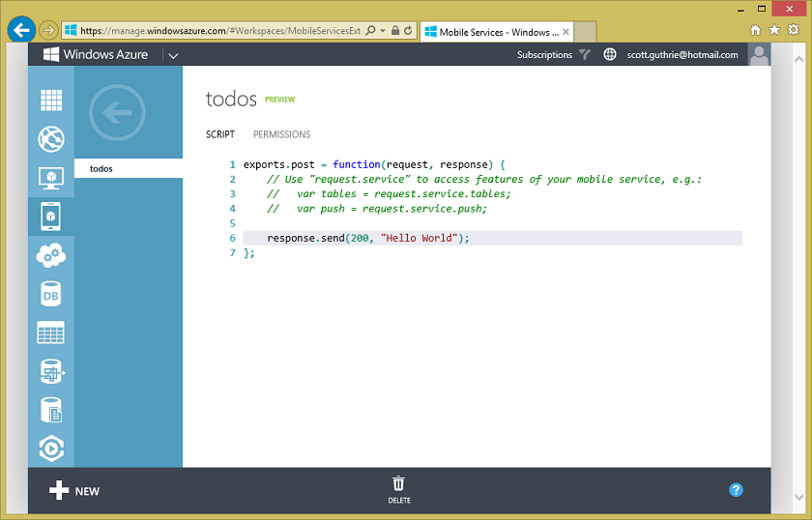Expand the Windows Azure header dropdown chevron
Image resolution: width=812 pixels, height=520 pixels.
pyautogui.click(x=173, y=55)
